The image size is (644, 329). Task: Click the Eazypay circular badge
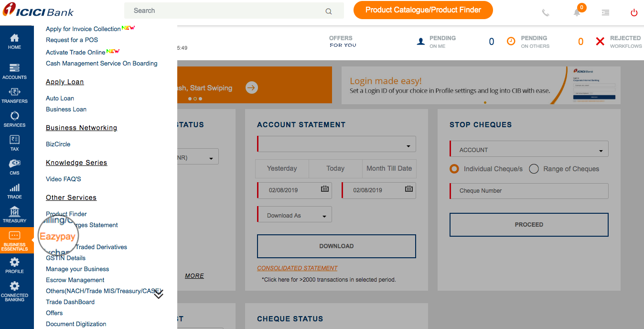point(58,235)
